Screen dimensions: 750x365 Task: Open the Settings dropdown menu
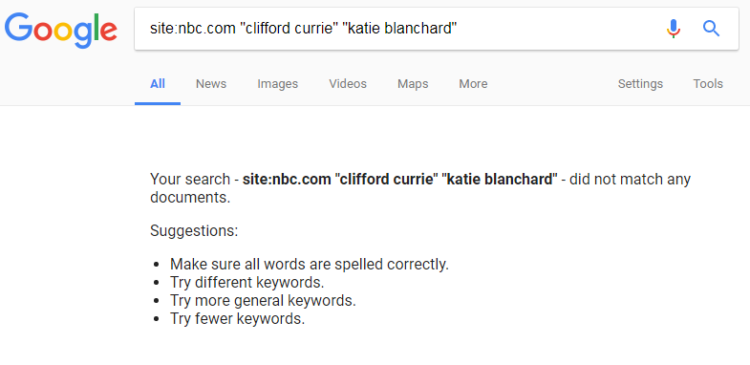(x=640, y=84)
